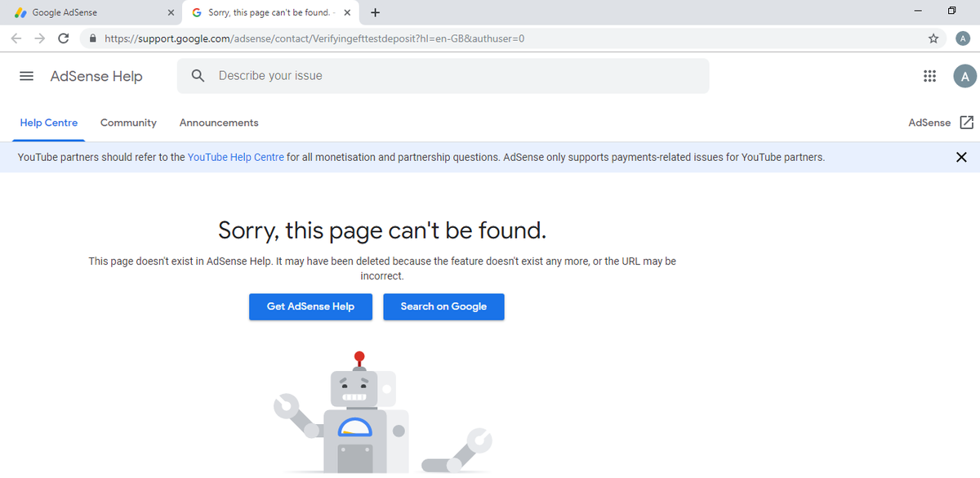Click the browser address bar URL

point(314,38)
